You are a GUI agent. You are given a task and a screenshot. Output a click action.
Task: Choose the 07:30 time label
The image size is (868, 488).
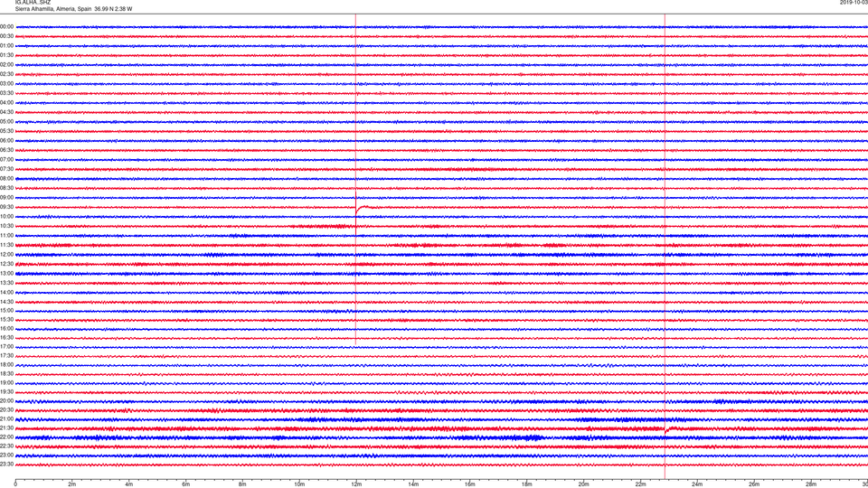[6, 169]
